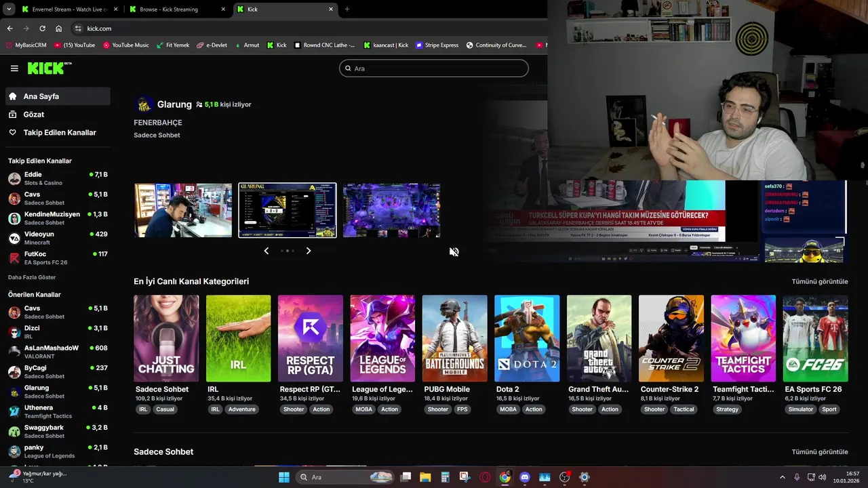
Task: Click the Kick search field Ara
Action: 434,68
